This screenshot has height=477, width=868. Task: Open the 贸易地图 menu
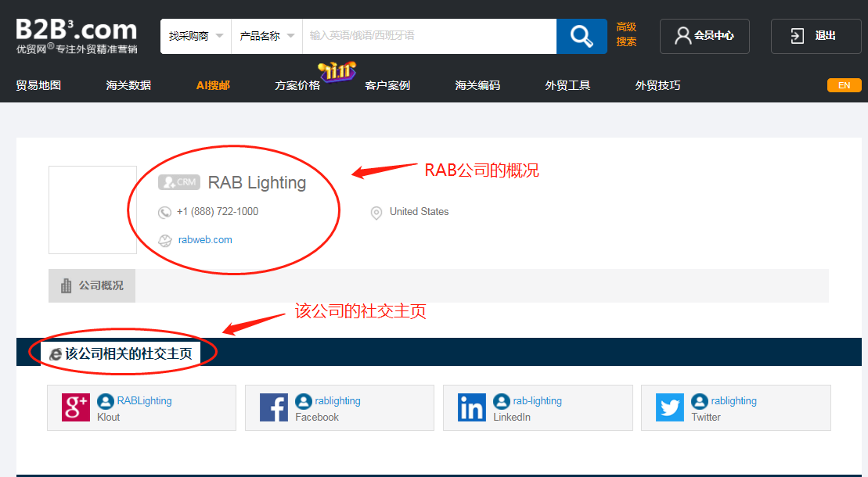tap(38, 85)
